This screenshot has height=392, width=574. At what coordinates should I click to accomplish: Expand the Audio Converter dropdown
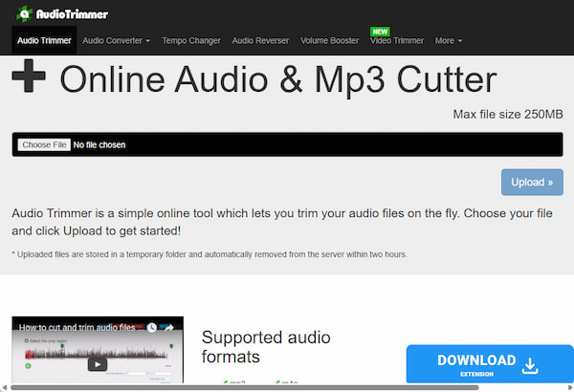(116, 40)
